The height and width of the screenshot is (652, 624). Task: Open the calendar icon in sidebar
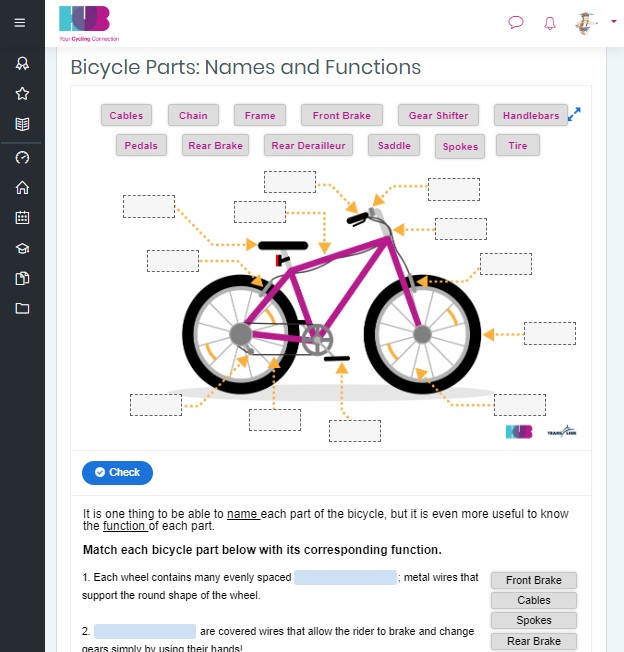click(x=22, y=217)
